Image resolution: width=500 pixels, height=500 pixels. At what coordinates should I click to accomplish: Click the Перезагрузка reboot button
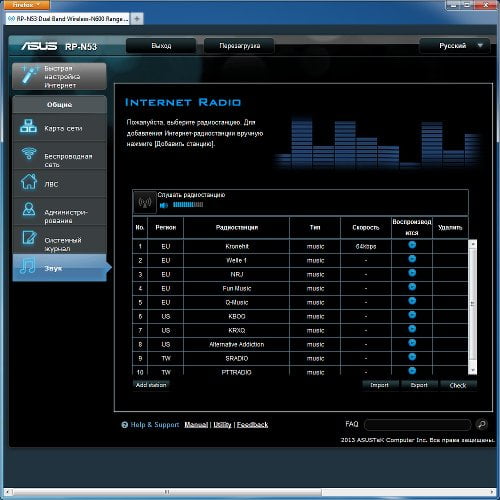tap(239, 46)
